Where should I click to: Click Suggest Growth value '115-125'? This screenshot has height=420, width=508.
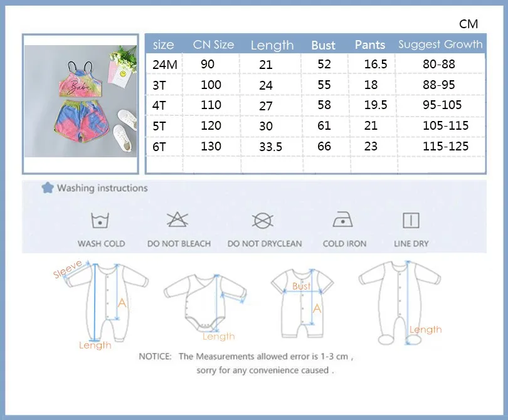point(445,146)
